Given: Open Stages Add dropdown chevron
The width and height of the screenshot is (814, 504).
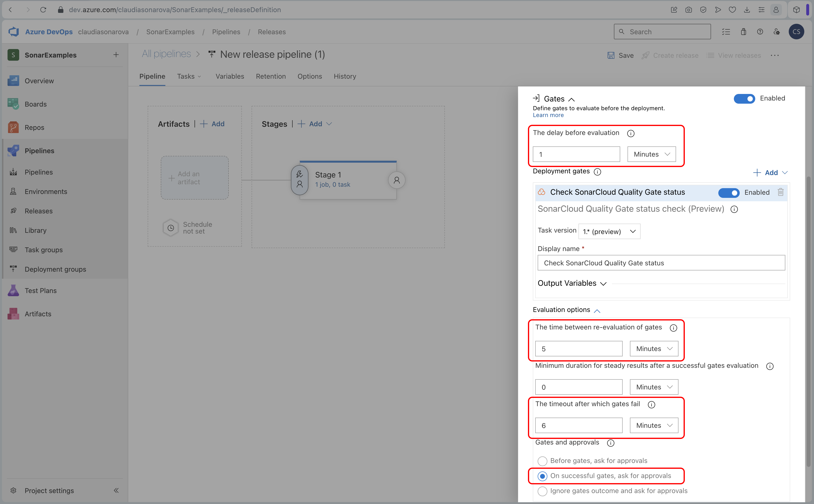Looking at the screenshot, I should point(329,124).
